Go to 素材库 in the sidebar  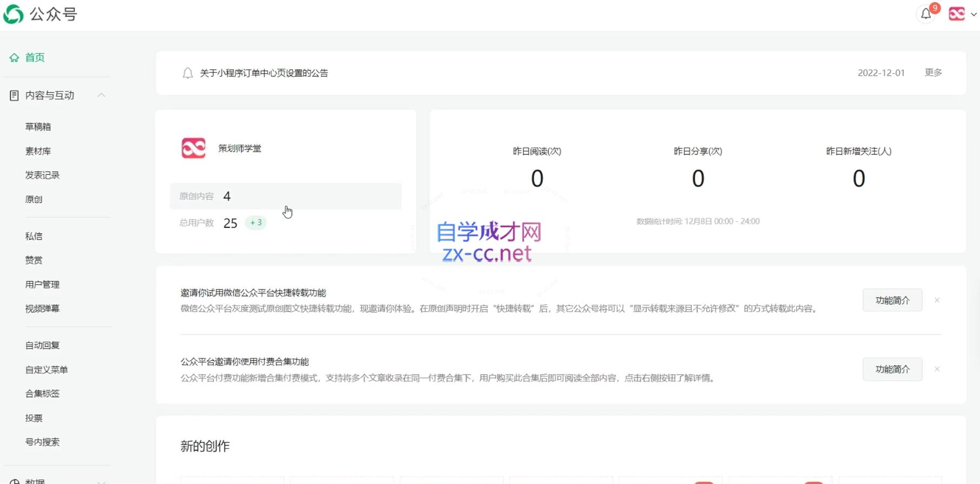(x=38, y=151)
